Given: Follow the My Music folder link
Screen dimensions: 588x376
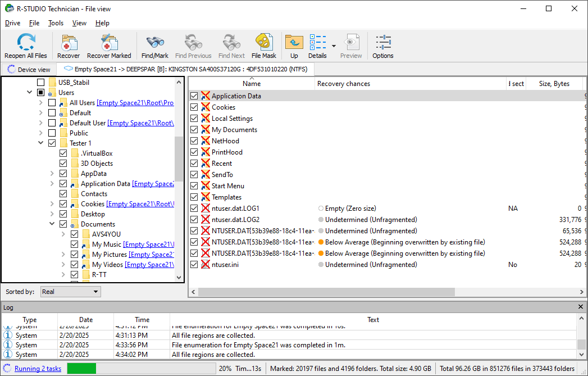Looking at the screenshot, I should 148,244.
